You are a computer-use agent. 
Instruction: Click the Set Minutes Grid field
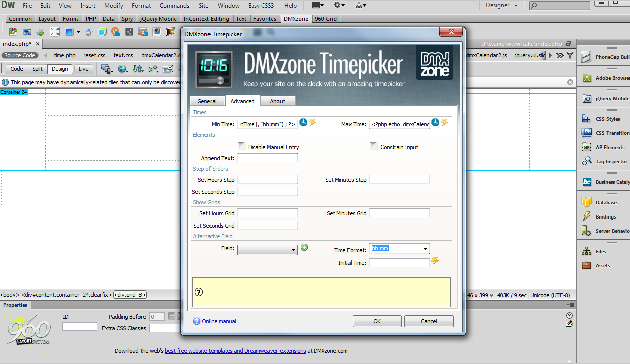399,213
